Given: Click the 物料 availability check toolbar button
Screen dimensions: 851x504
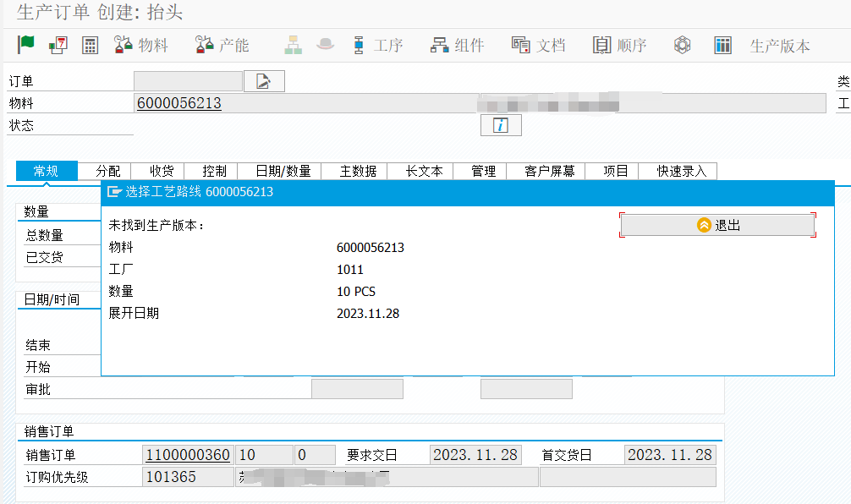Looking at the screenshot, I should (x=141, y=45).
